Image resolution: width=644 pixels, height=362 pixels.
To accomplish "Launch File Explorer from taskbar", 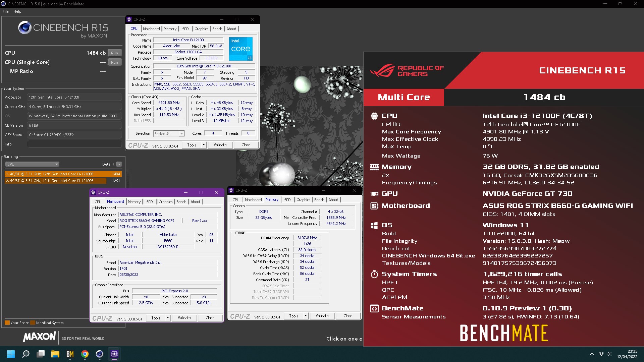I will 55,354.
